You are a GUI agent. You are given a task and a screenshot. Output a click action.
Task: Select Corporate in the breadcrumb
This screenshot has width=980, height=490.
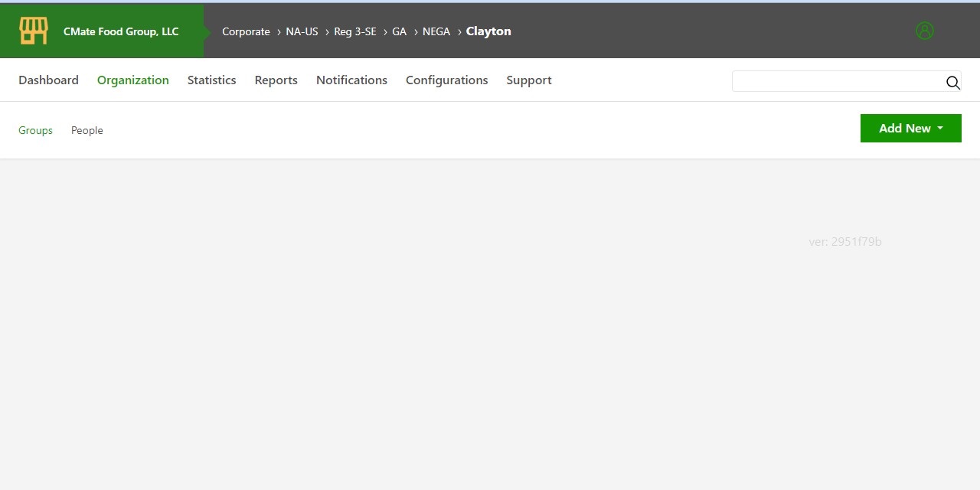click(x=246, y=31)
